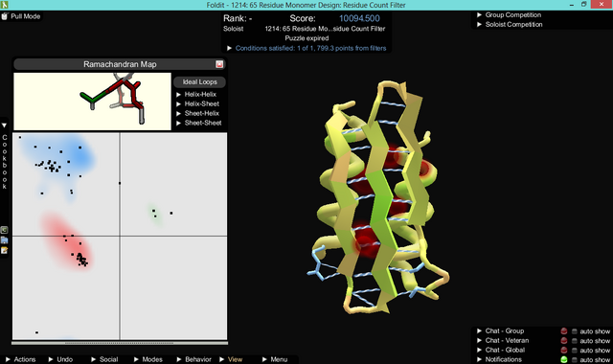Click the green status light beside Notifications
The height and width of the screenshot is (364, 613).
pyautogui.click(x=564, y=359)
